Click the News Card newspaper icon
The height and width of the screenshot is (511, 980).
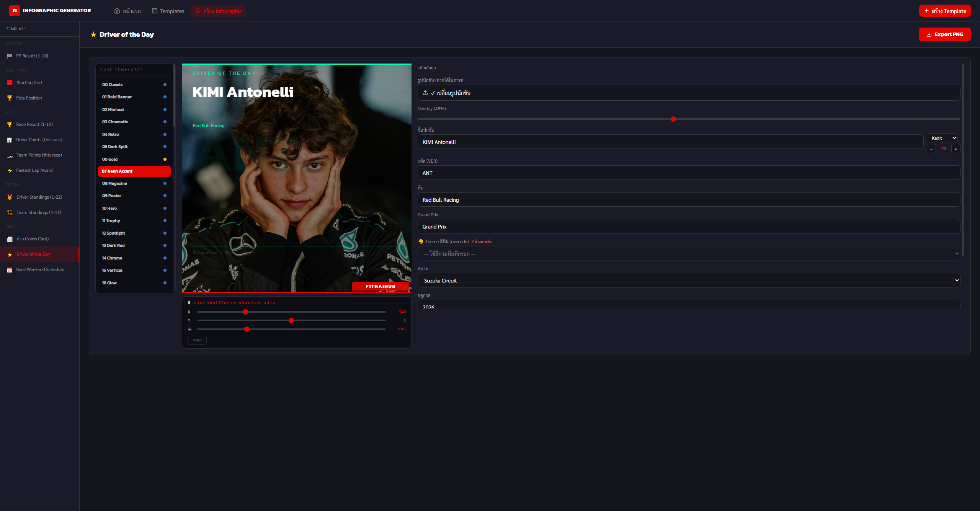tap(10, 239)
